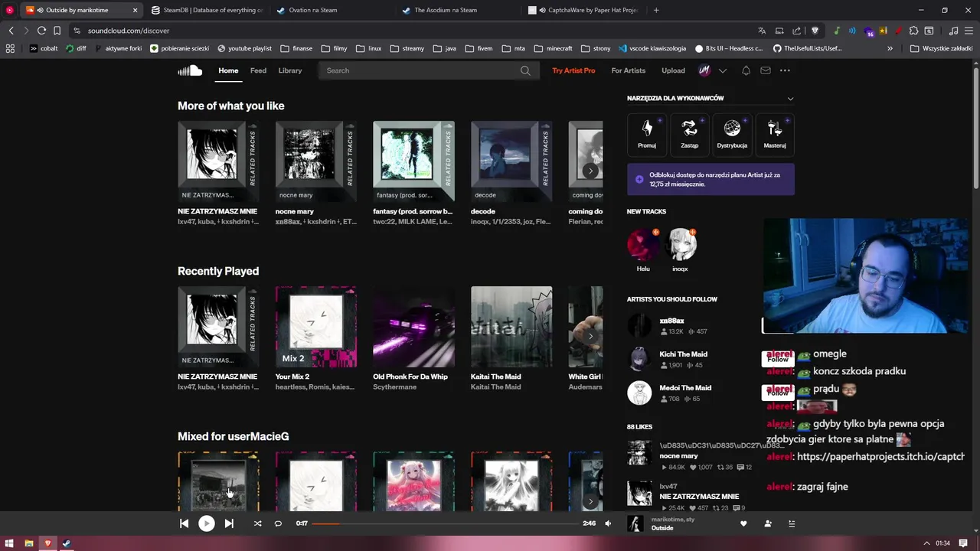Open the next-up queue list

[792, 523]
